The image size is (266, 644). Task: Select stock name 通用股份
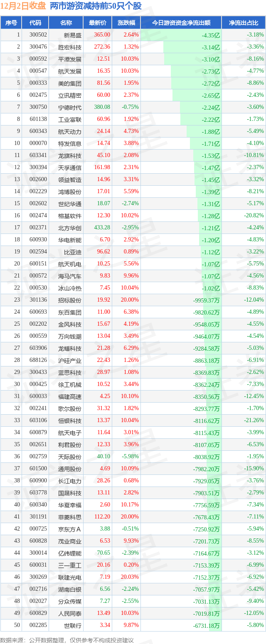tap(70, 469)
